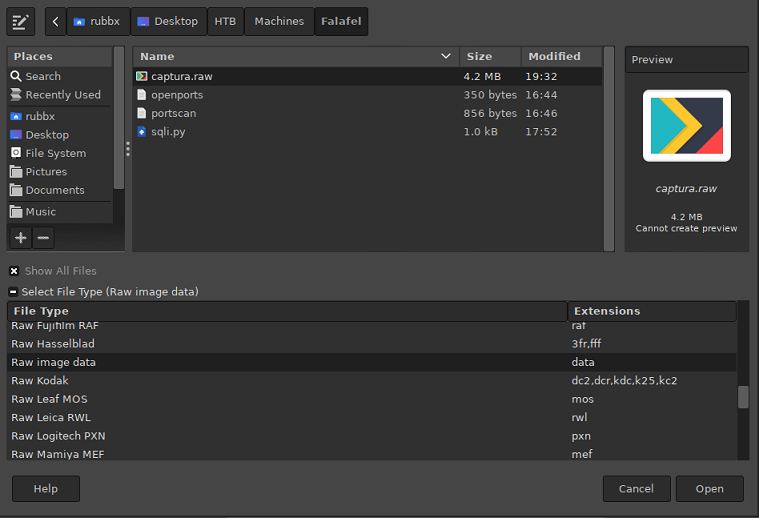Select the openports file

tap(177, 95)
